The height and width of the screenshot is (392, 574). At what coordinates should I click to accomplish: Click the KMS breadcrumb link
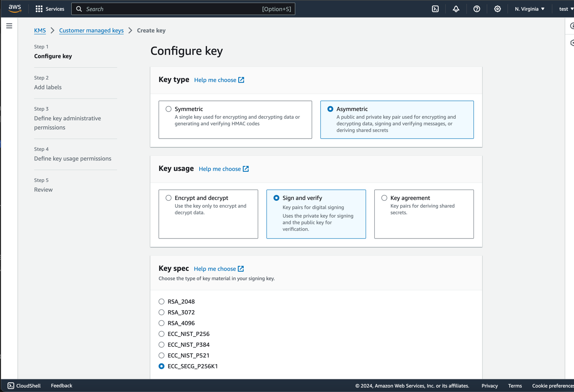[x=40, y=30]
